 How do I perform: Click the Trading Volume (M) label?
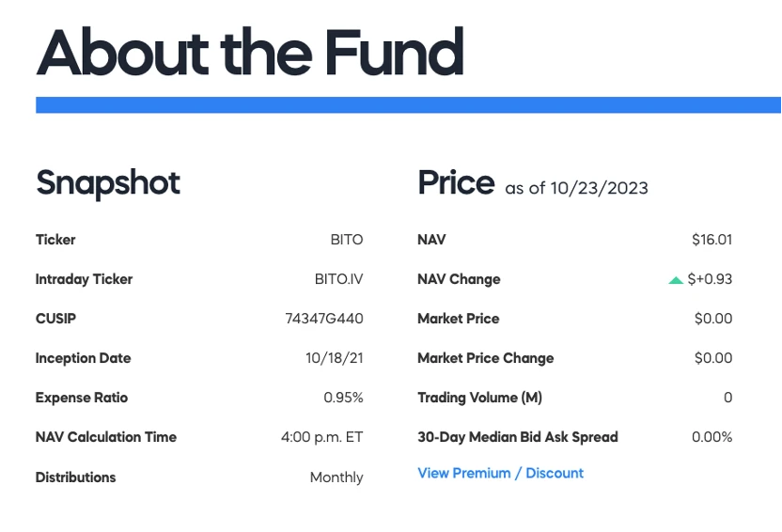(x=479, y=398)
